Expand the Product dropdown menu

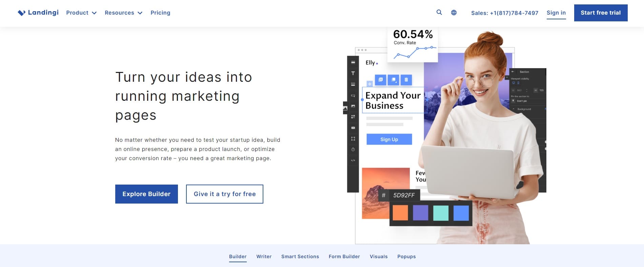click(x=81, y=13)
